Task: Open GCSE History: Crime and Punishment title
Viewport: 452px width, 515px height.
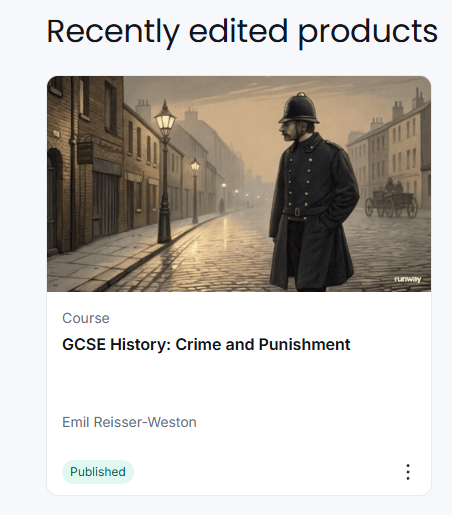Action: click(206, 344)
